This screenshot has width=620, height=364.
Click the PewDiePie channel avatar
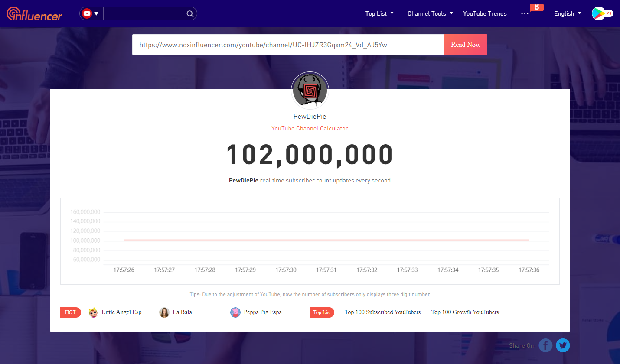pyautogui.click(x=310, y=90)
